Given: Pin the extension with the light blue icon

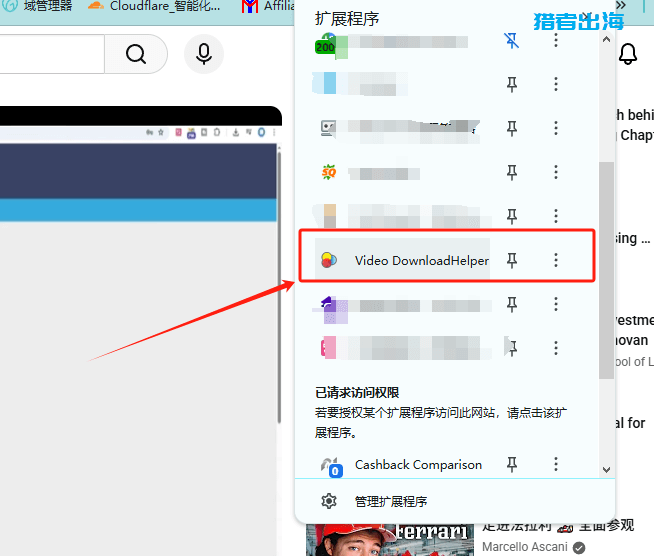Looking at the screenshot, I should 512,84.
